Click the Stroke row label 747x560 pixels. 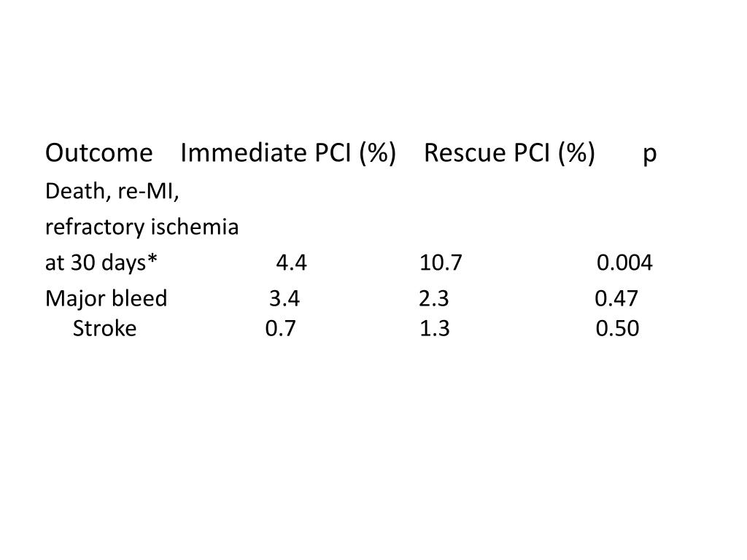pos(105,329)
